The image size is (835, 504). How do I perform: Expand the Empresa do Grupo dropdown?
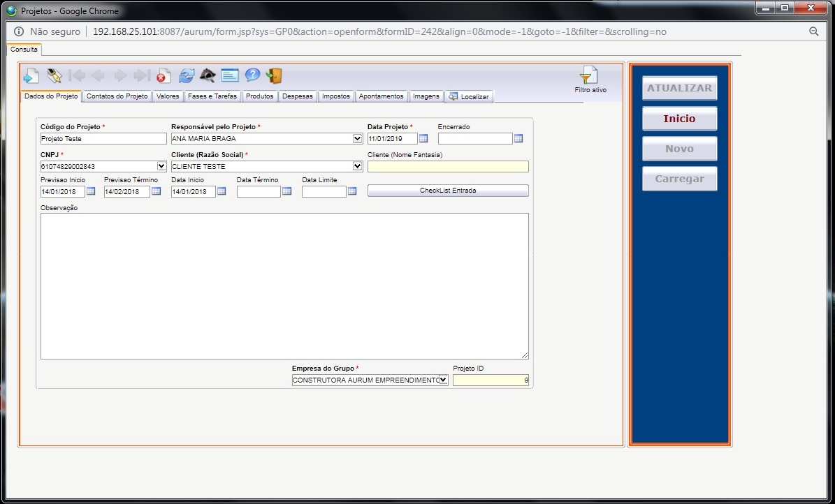(x=443, y=380)
